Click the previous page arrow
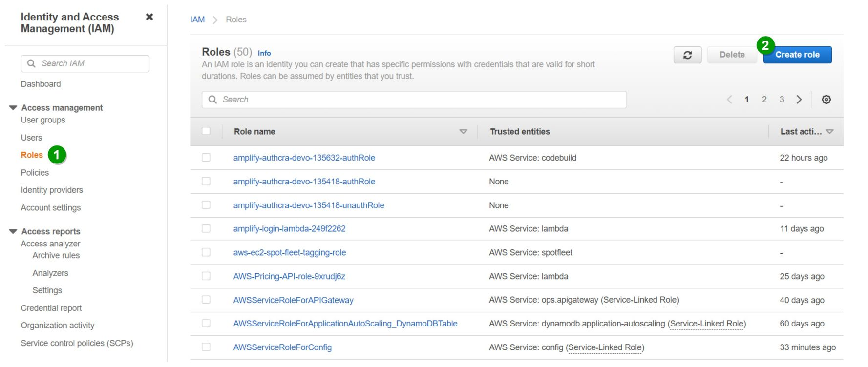This screenshot has width=868, height=367. point(729,100)
